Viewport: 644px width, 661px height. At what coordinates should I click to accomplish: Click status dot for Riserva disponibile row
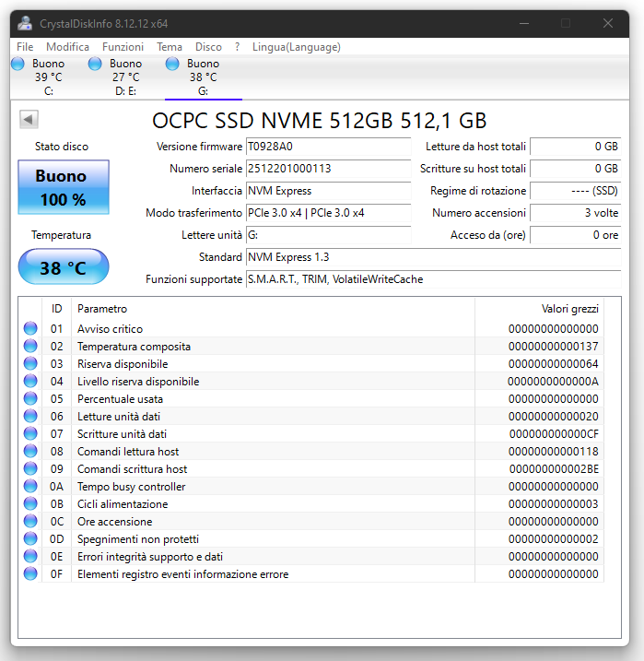pos(30,363)
